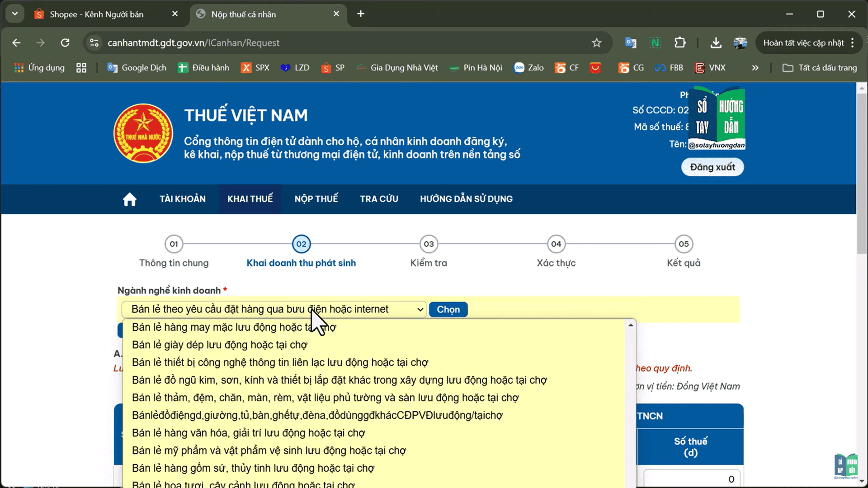Open the Zalo bookmark
Screen dimensions: 868x488
[x=528, y=68]
